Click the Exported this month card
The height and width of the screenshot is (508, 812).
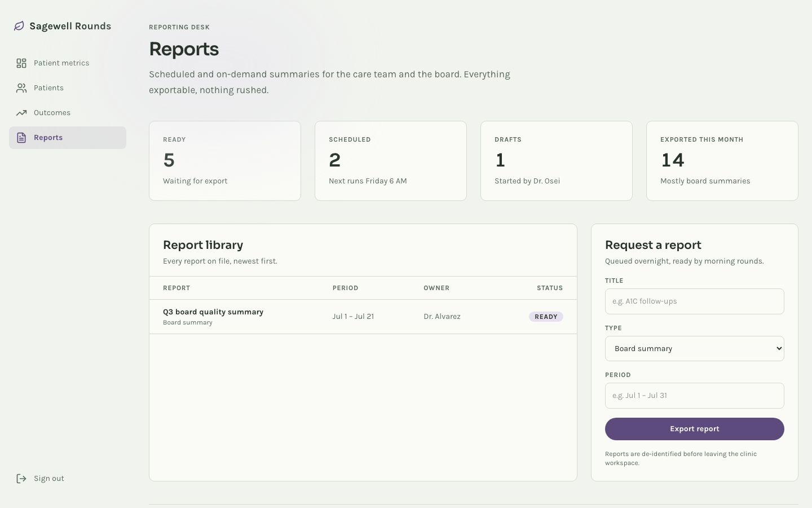722,161
